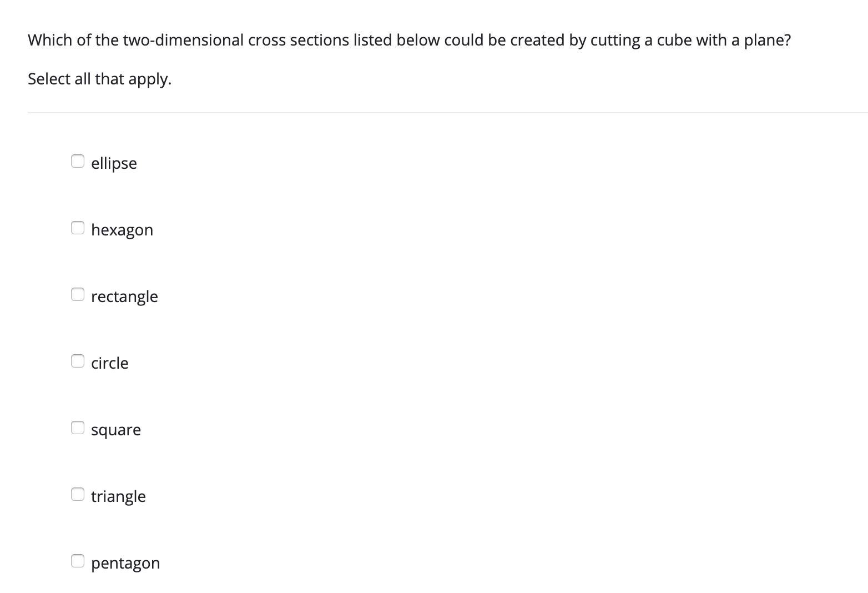The width and height of the screenshot is (868, 593).
Task: Mark the circle checkbox
Action: [x=78, y=361]
